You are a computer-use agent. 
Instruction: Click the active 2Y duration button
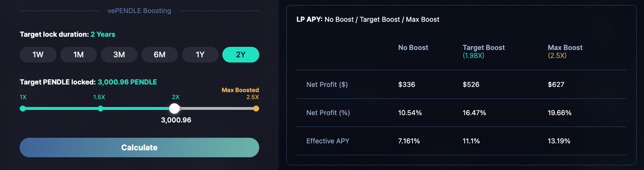click(241, 55)
